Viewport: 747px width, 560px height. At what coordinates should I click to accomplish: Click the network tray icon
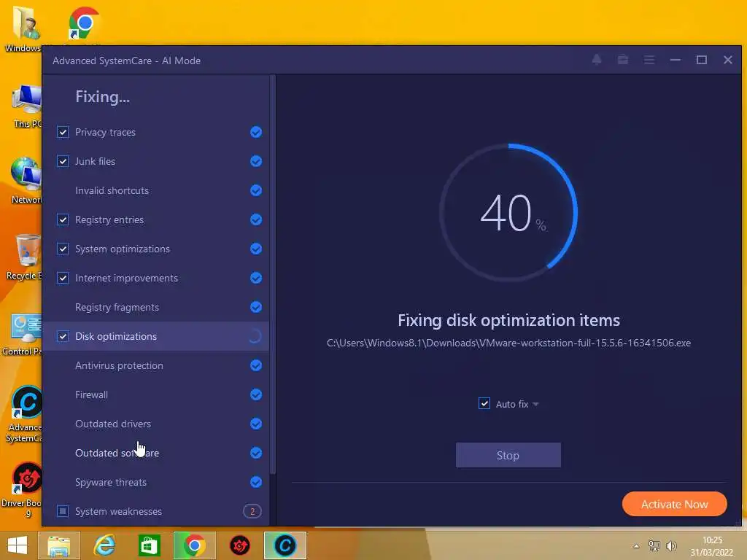click(654, 545)
